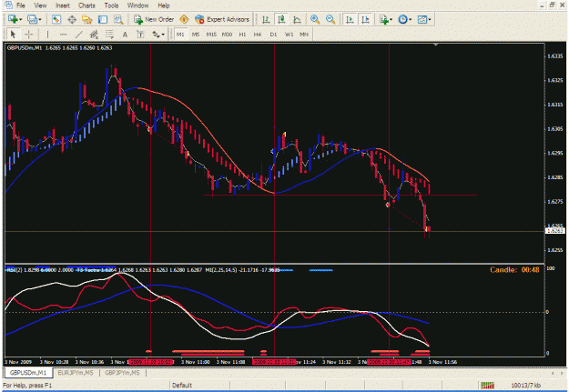
Task: Toggle chart Auto Scroll
Action: click(x=350, y=20)
